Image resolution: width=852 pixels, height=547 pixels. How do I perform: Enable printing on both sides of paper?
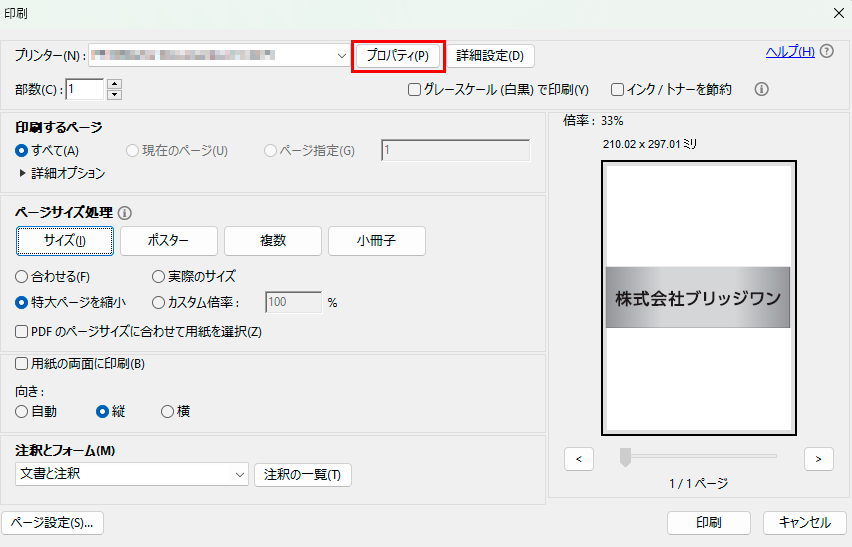point(22,364)
